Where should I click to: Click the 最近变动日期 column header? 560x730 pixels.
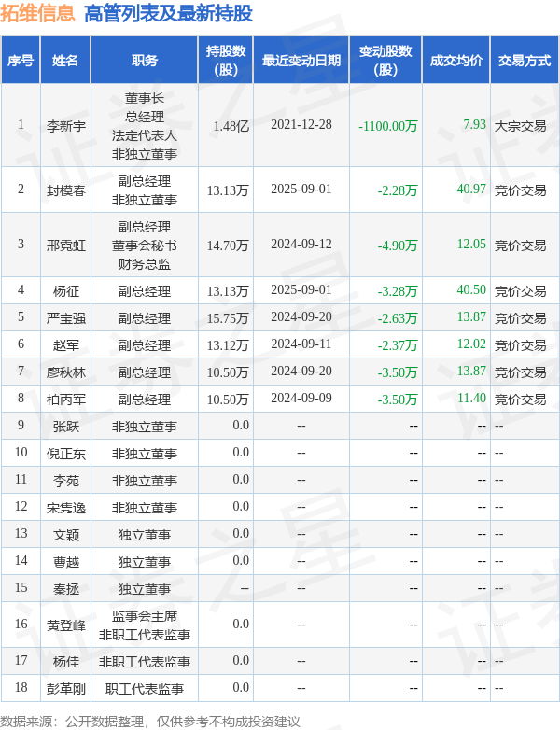(x=301, y=61)
